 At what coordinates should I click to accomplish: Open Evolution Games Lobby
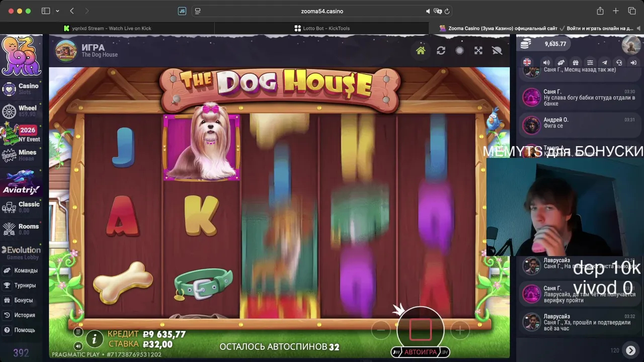tap(21, 253)
